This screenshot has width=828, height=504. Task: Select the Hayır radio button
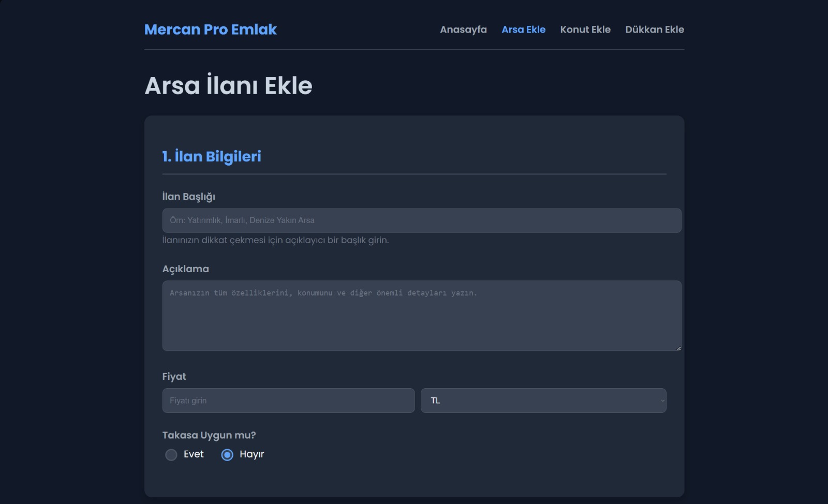point(227,455)
